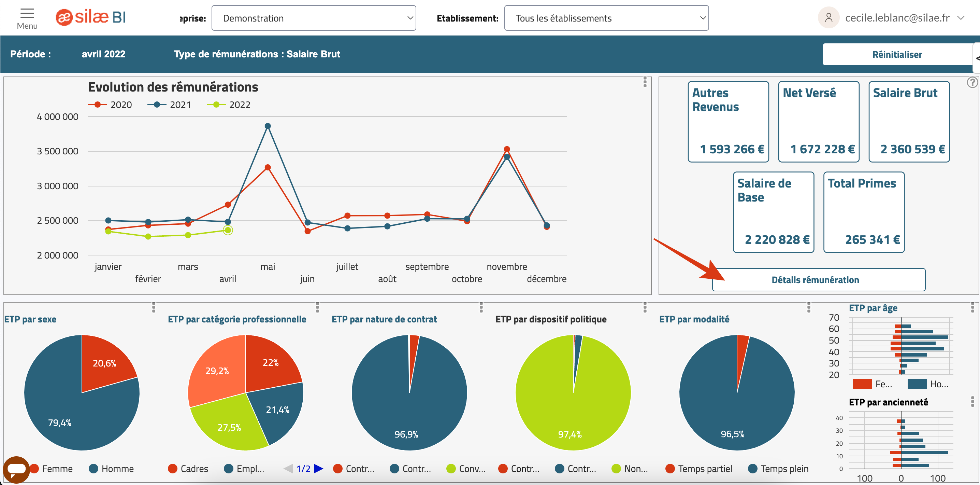Click the Détails rémunération button
Viewport: 980px width, 485px height.
pos(818,280)
